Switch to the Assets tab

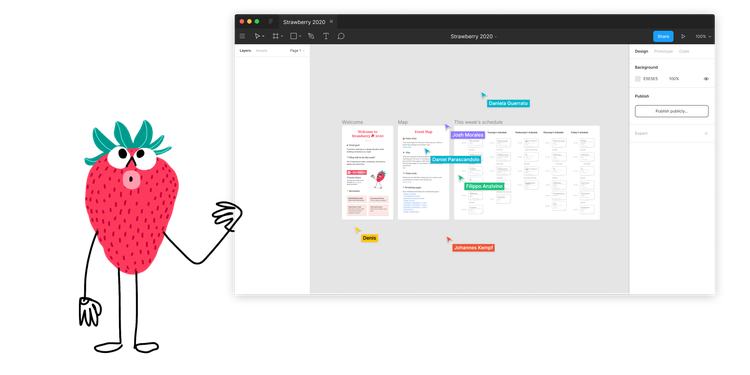click(x=261, y=51)
